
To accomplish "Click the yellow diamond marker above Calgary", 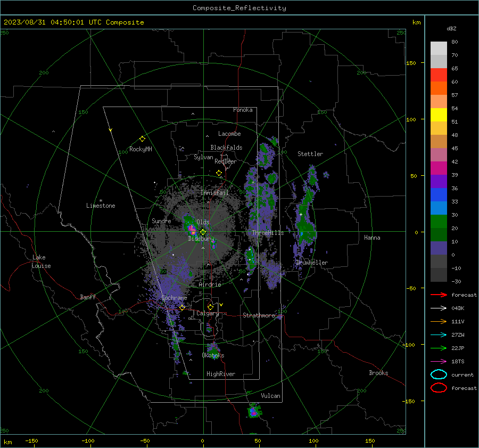I will 210,307.
